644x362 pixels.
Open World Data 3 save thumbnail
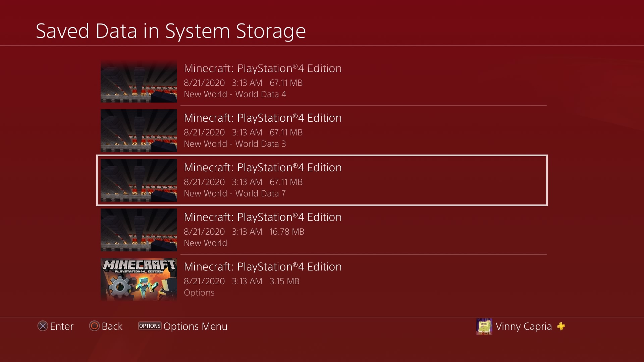tap(139, 131)
